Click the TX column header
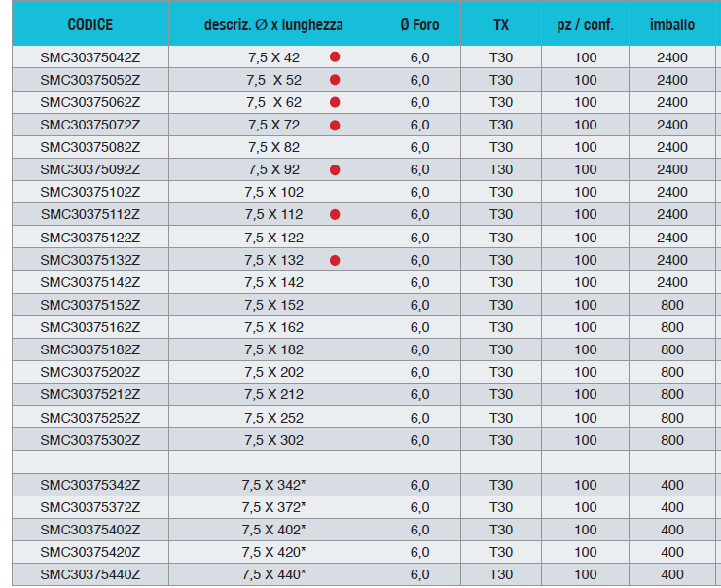This screenshot has width=721, height=588. tap(501, 25)
